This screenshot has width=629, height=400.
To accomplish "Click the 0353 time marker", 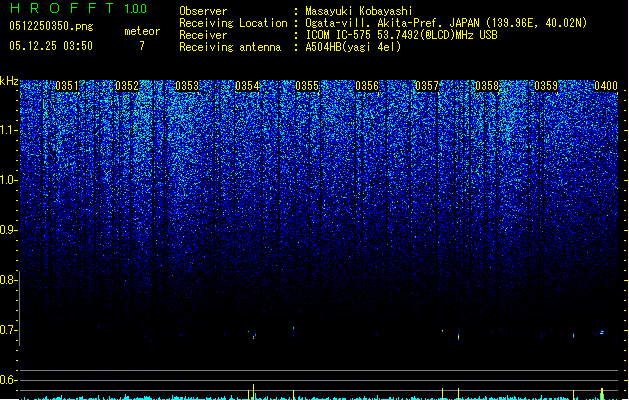I will tap(187, 86).
